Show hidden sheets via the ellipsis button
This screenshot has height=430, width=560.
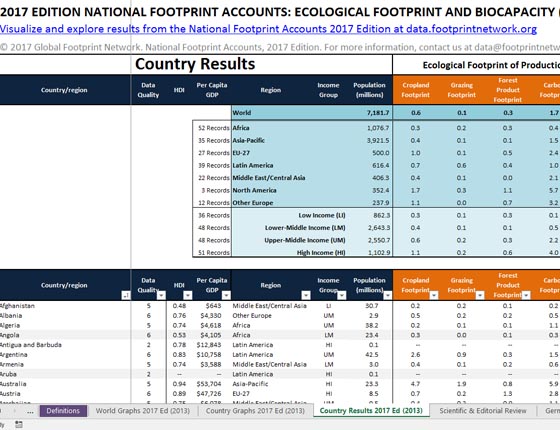click(30, 411)
